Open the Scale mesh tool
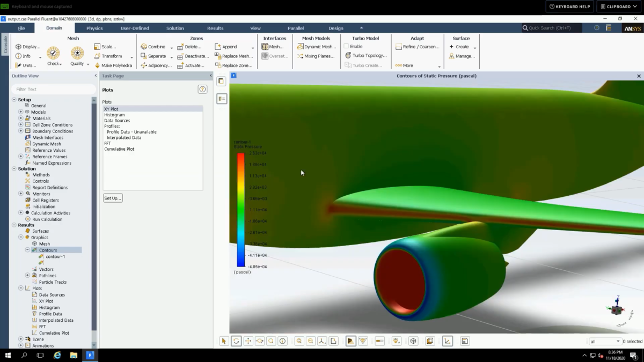644x362 pixels. pos(105,47)
